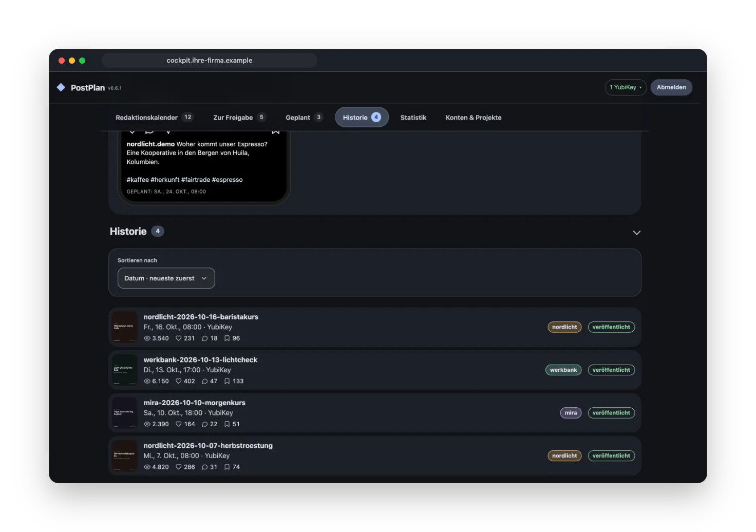The height and width of the screenshot is (532, 756).
Task: Click comment icon in morgenkurs row
Action: [x=205, y=424]
